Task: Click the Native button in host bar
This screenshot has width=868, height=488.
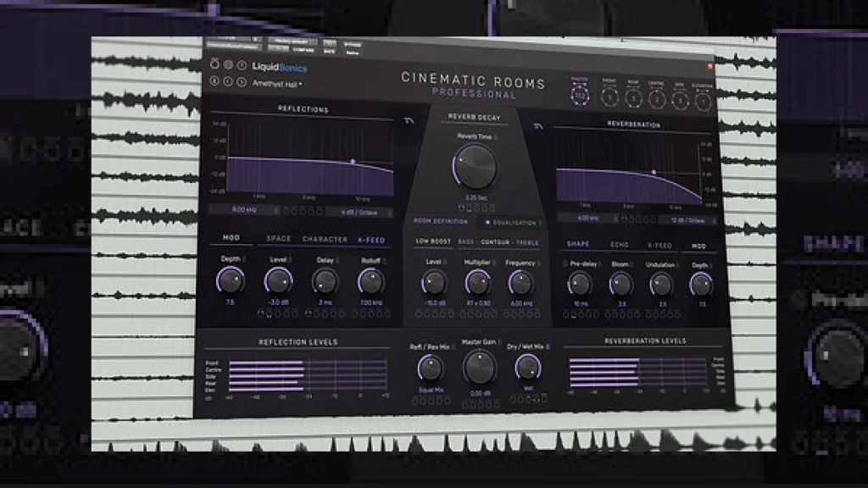Action: point(352,53)
